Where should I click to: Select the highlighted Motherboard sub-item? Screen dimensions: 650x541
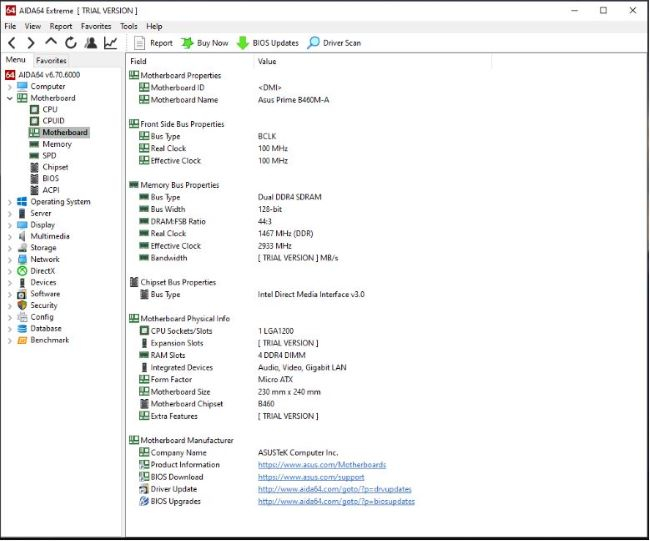pos(59,133)
